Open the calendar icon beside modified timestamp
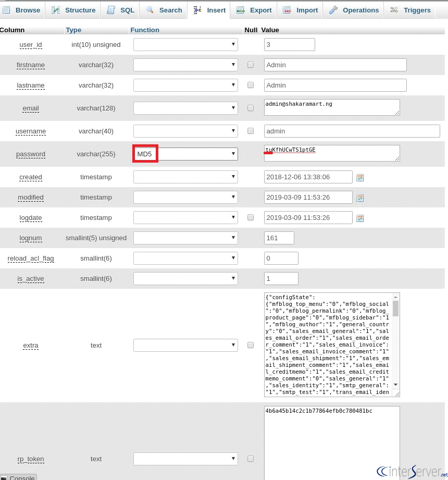448x480 pixels. (x=359, y=198)
